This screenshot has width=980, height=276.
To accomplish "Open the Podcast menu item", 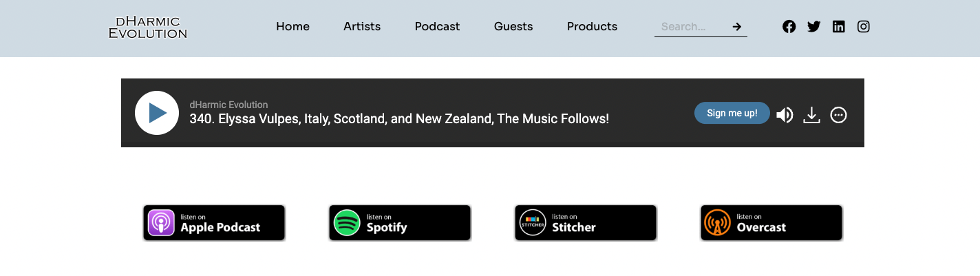I will point(438,27).
